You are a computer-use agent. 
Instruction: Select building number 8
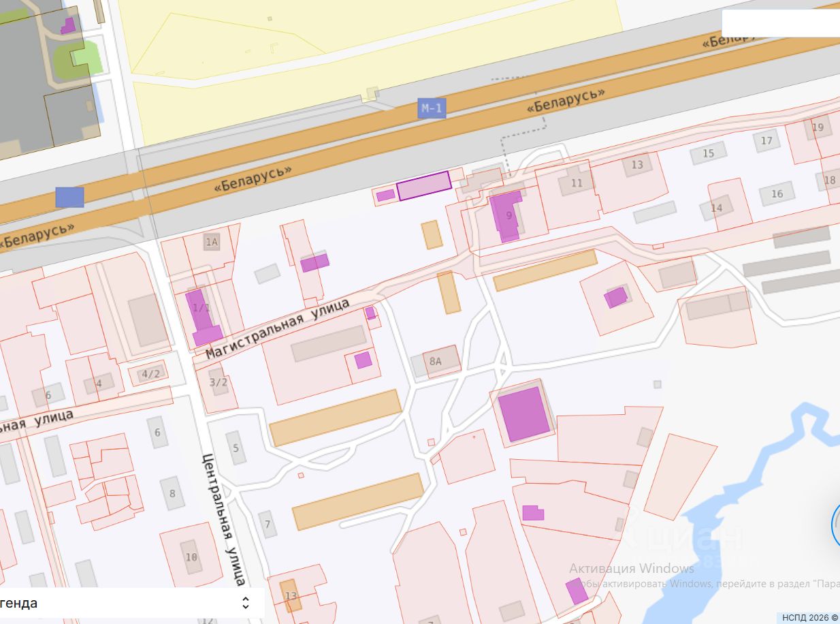(x=172, y=493)
